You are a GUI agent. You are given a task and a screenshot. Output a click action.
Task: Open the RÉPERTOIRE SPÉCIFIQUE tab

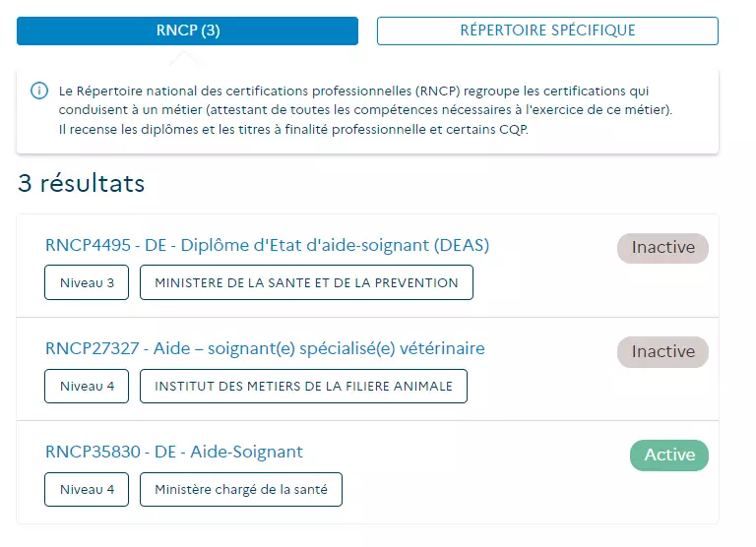click(547, 30)
